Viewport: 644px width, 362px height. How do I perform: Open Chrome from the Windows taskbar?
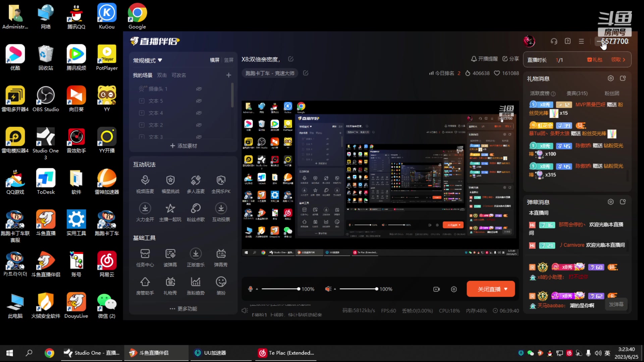pos(49,353)
